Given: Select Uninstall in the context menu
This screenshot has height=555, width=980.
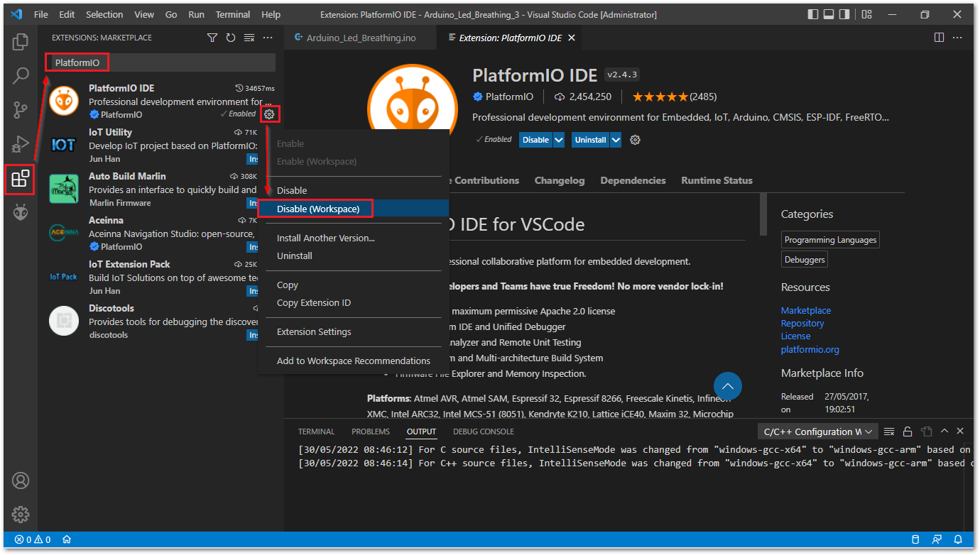Looking at the screenshot, I should tap(354, 255).
